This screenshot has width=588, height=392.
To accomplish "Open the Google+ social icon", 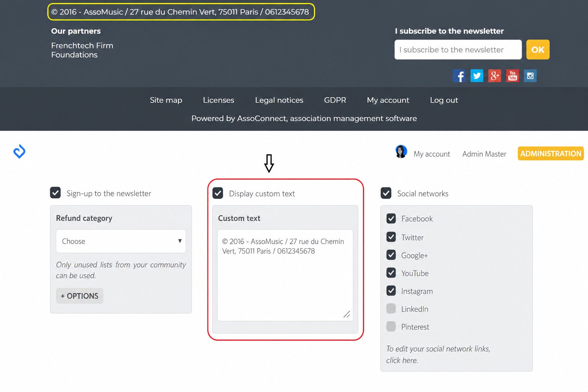I will (495, 76).
